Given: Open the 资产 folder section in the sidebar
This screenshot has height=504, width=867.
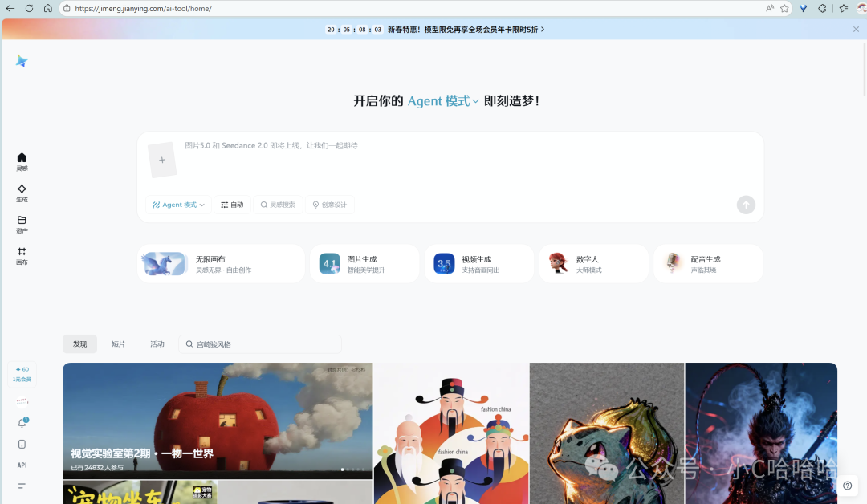Looking at the screenshot, I should [x=22, y=225].
